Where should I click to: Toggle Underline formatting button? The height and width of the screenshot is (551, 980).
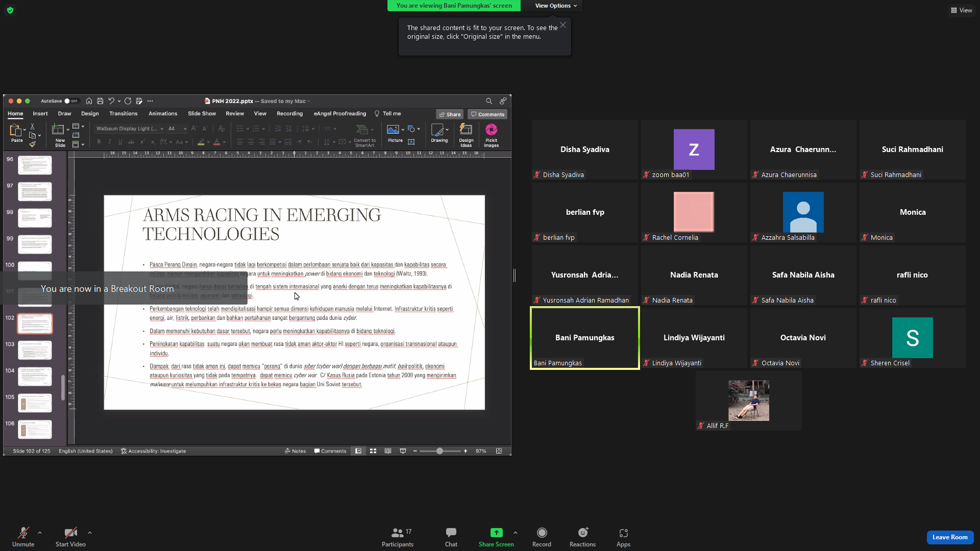pos(120,142)
